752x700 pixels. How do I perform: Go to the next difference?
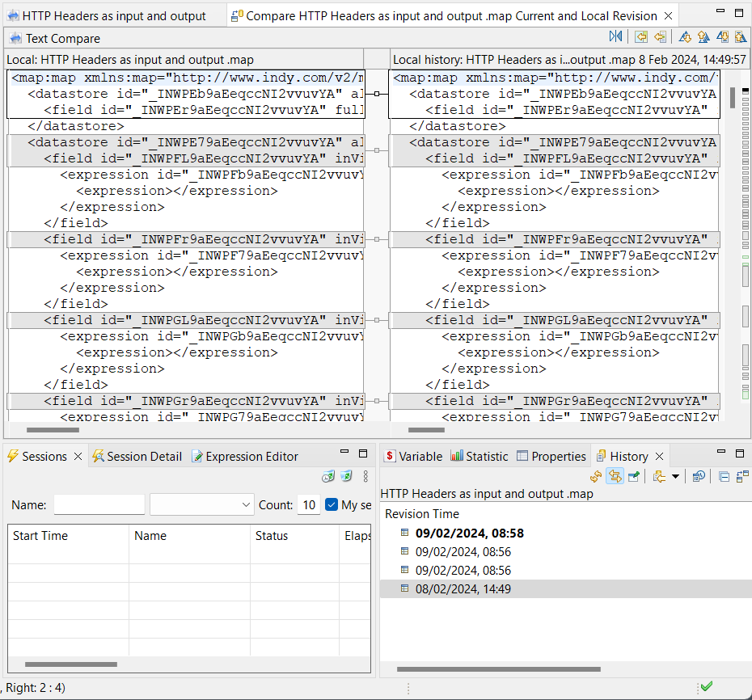pos(683,36)
